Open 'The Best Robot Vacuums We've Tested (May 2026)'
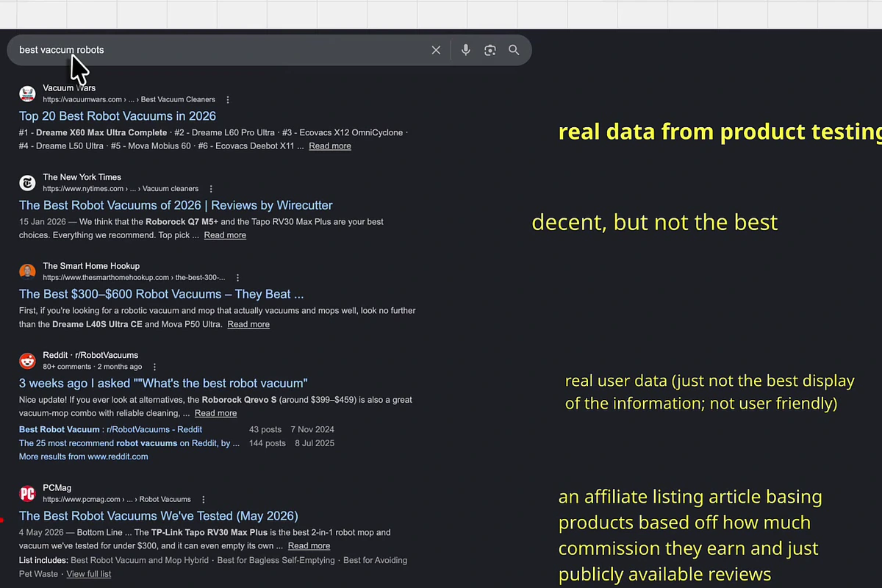The width and height of the screenshot is (882, 588). [159, 516]
